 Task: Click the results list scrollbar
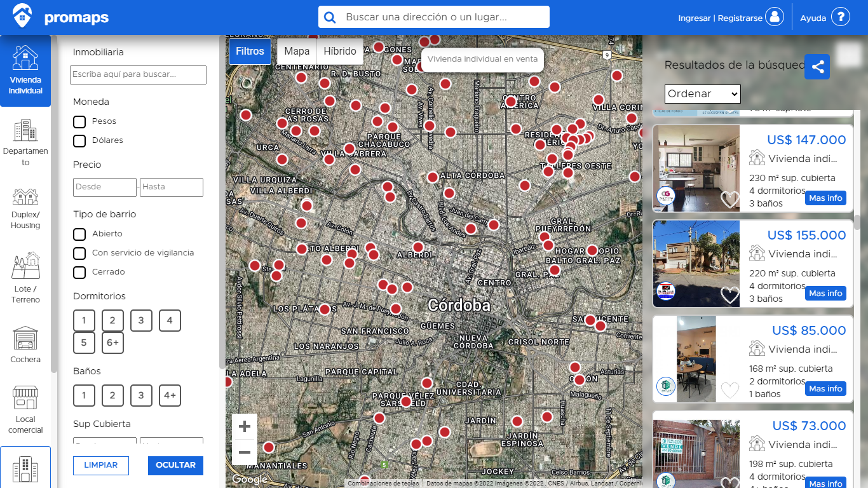pyautogui.click(x=857, y=222)
